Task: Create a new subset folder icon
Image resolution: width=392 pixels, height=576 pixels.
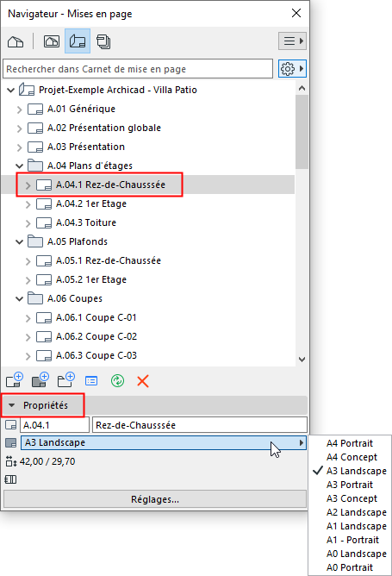Action: (66, 380)
